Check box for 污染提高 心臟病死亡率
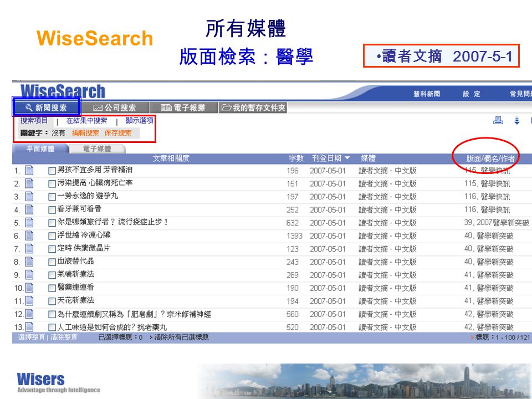This screenshot has height=399, width=532. [52, 184]
